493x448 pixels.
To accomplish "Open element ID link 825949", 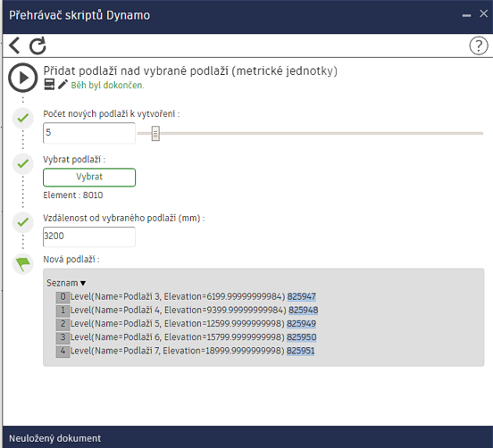I will [302, 324].
